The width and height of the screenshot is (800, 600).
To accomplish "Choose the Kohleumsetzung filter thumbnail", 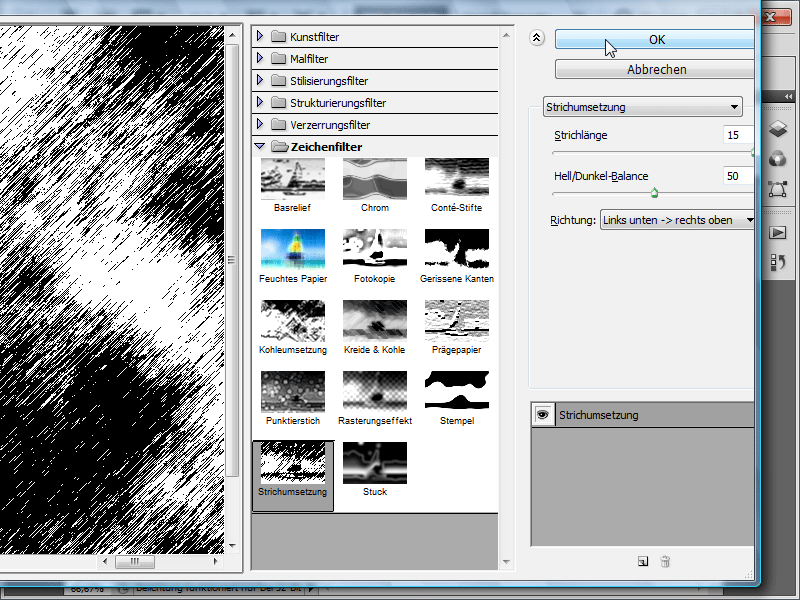I will tap(292, 320).
